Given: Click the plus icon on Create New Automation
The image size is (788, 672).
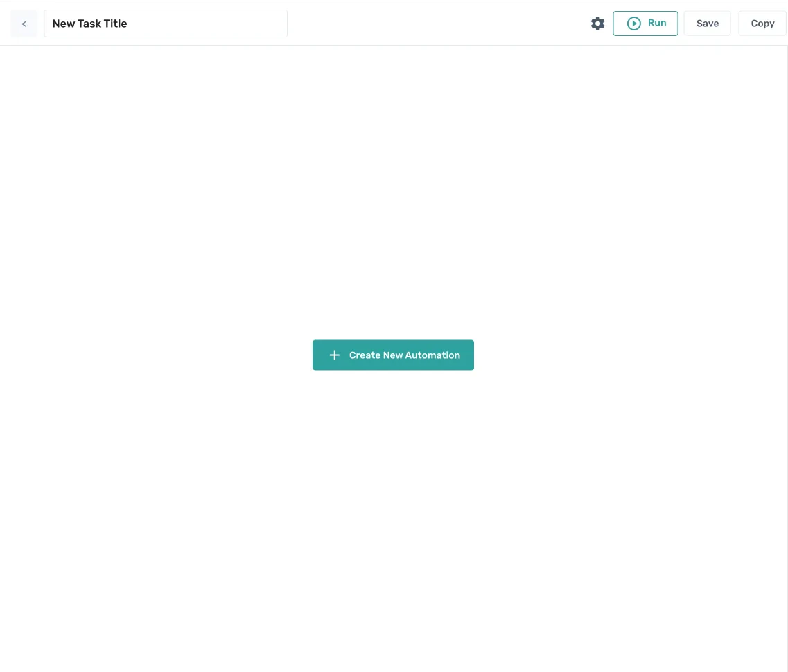Looking at the screenshot, I should 334,354.
